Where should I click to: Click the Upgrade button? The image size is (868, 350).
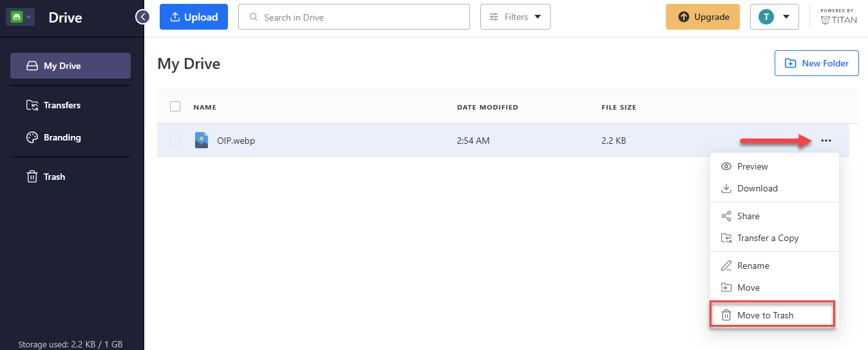[703, 17]
